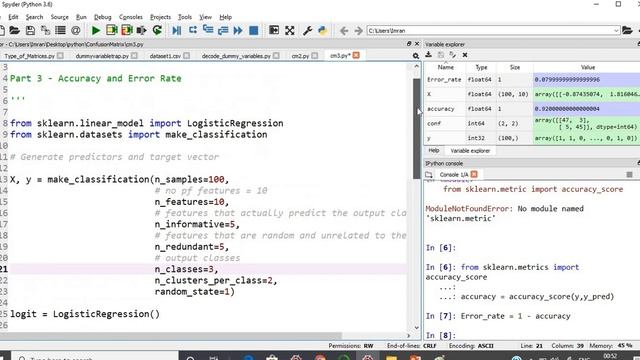Select the conf variable row
Screen dimensions: 640x360
coord(532,124)
